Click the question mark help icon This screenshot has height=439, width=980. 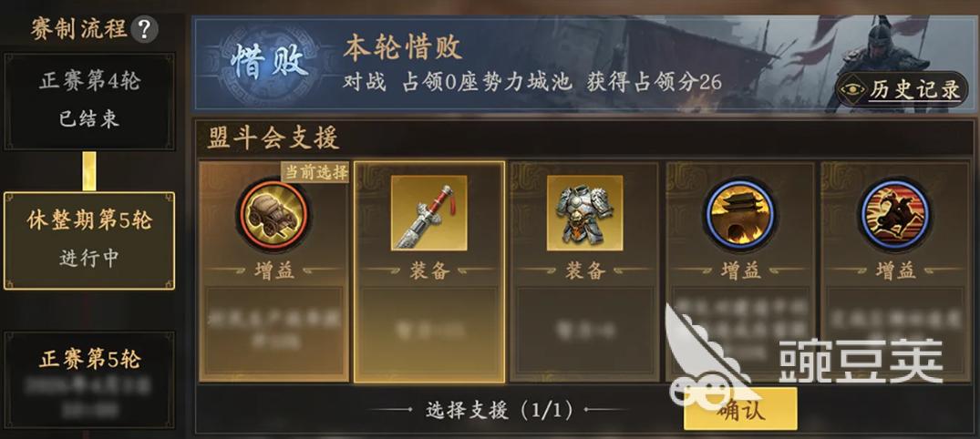click(144, 29)
